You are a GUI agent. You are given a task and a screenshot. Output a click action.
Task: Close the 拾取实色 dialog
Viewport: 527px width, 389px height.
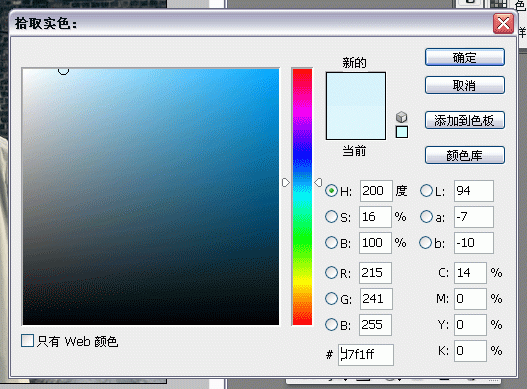pos(503,24)
